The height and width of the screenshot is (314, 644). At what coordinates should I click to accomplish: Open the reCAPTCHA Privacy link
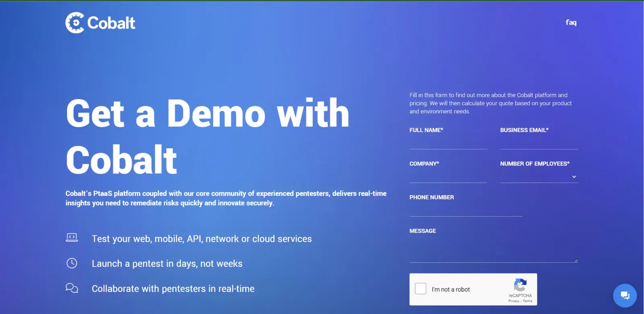514,301
